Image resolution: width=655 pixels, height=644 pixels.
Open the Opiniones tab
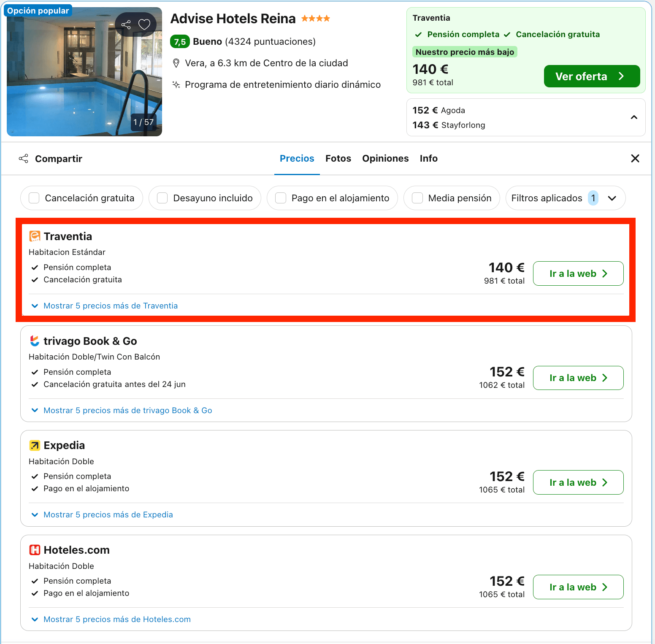(385, 158)
